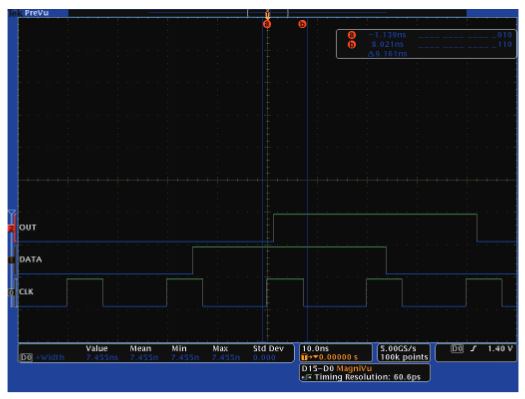The image size is (525, 399).
Task: Click the orange trigger position marker T
Action: point(267,14)
